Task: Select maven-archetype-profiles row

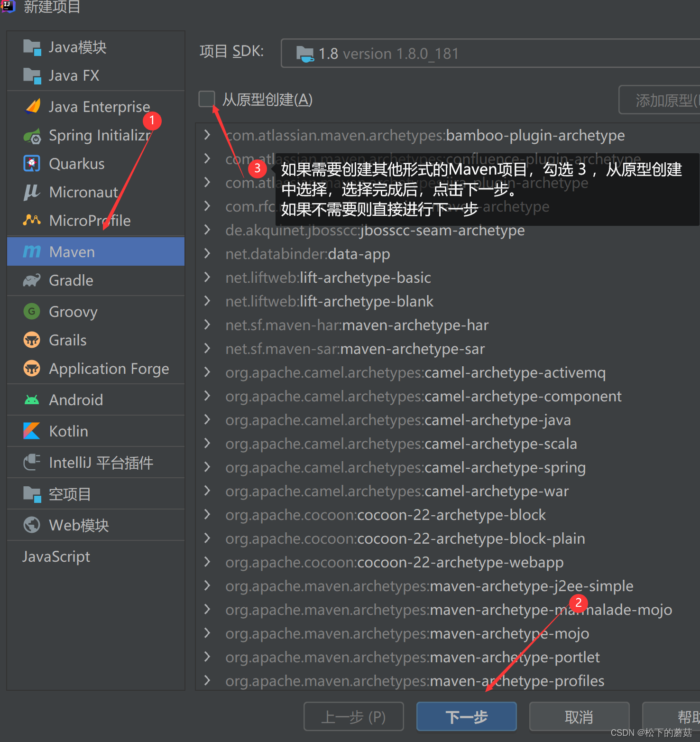Action: pyautogui.click(x=448, y=681)
